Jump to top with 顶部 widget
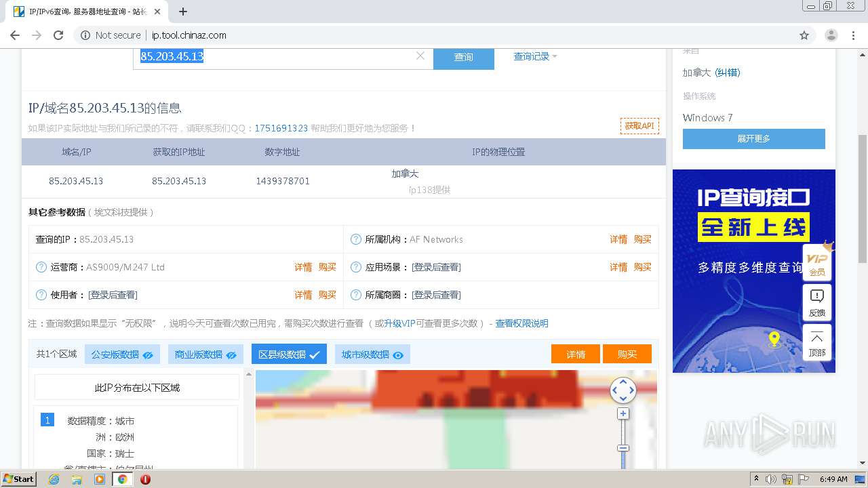This screenshot has height=488, width=868. click(x=817, y=342)
